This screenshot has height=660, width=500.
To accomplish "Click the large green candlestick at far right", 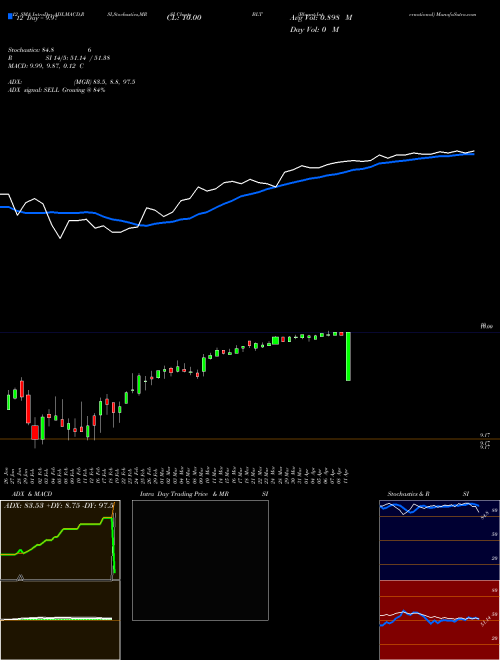I will click(x=348, y=357).
